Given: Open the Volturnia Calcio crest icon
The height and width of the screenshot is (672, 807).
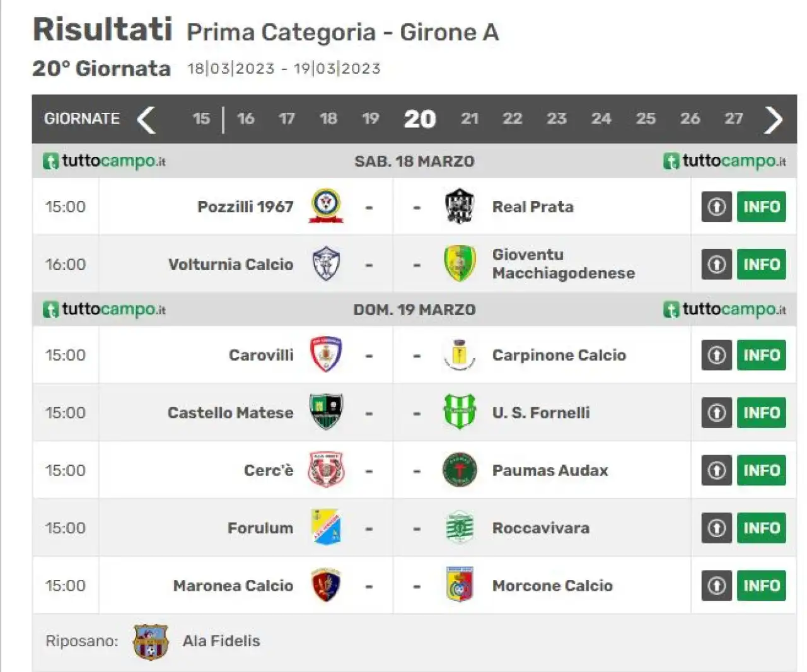Looking at the screenshot, I should (326, 264).
